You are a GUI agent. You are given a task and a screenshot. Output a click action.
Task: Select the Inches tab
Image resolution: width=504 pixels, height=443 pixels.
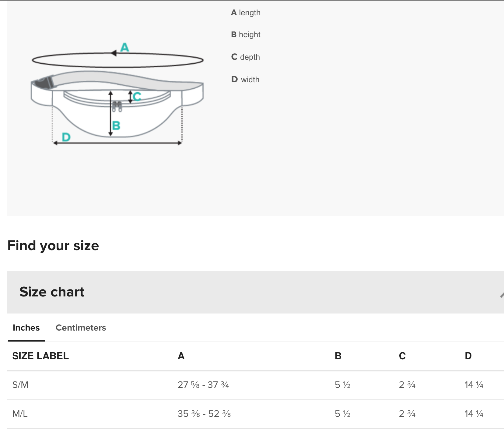[26, 328]
